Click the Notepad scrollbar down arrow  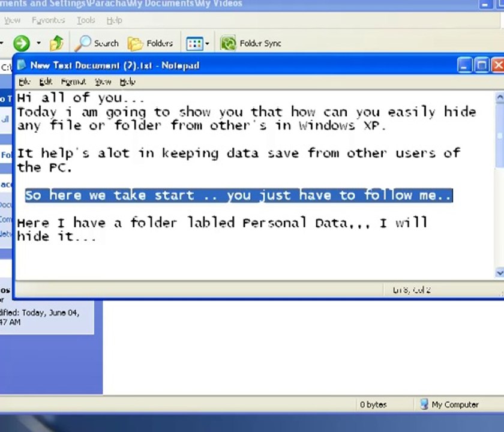click(x=499, y=272)
